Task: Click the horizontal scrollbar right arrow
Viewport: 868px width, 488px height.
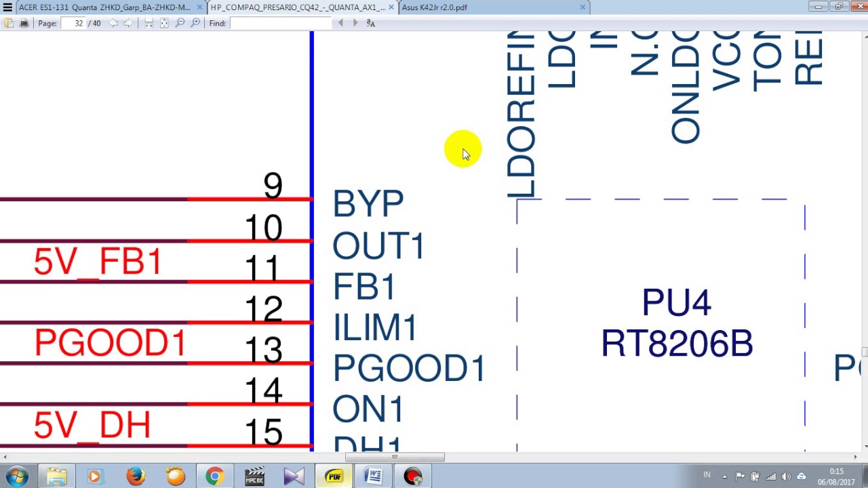Action: (x=856, y=457)
